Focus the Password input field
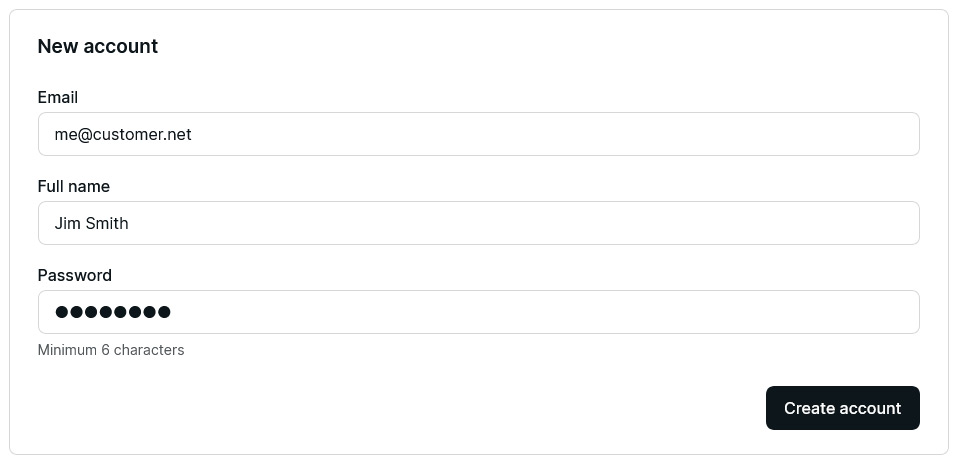The height and width of the screenshot is (467, 962). tap(478, 312)
